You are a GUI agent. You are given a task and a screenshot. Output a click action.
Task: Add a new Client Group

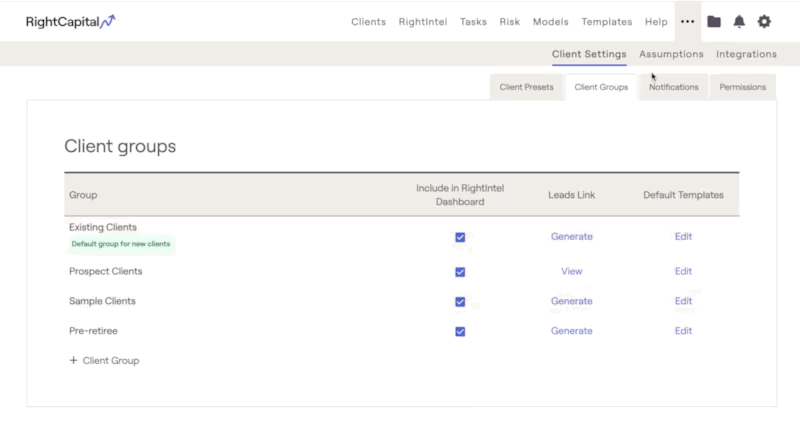(104, 361)
